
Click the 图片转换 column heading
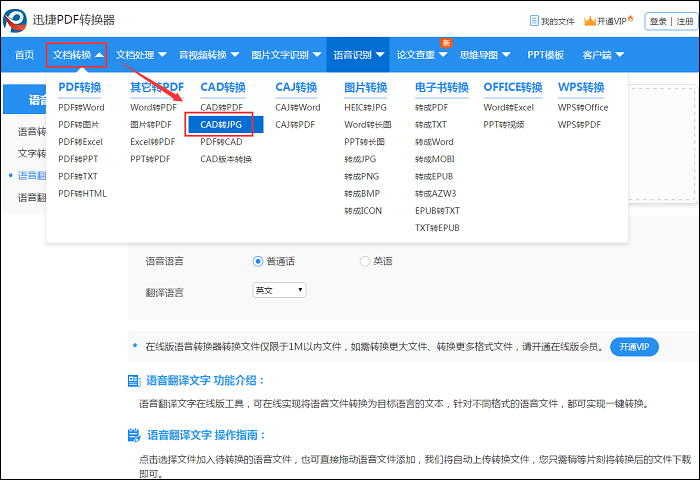pyautogui.click(x=365, y=88)
